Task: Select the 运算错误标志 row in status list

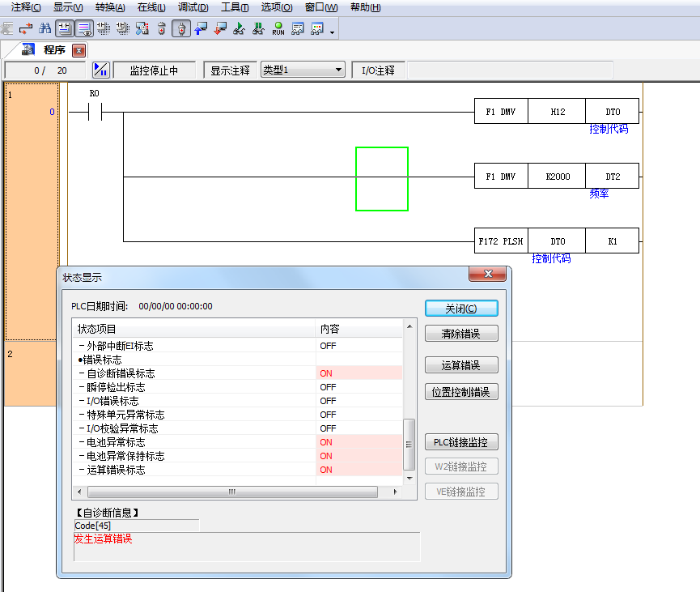Action: point(194,470)
